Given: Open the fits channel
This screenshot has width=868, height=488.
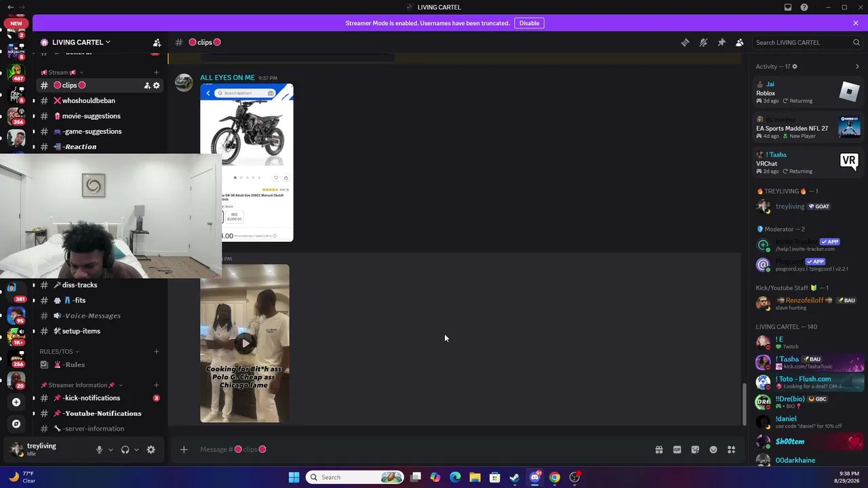Looking at the screenshot, I should click(99, 300).
